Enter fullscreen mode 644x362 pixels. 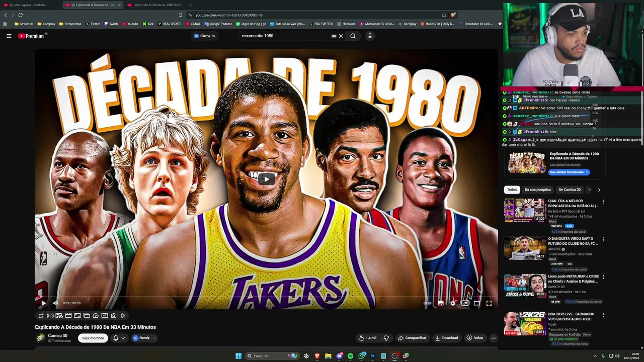pyautogui.click(x=489, y=303)
